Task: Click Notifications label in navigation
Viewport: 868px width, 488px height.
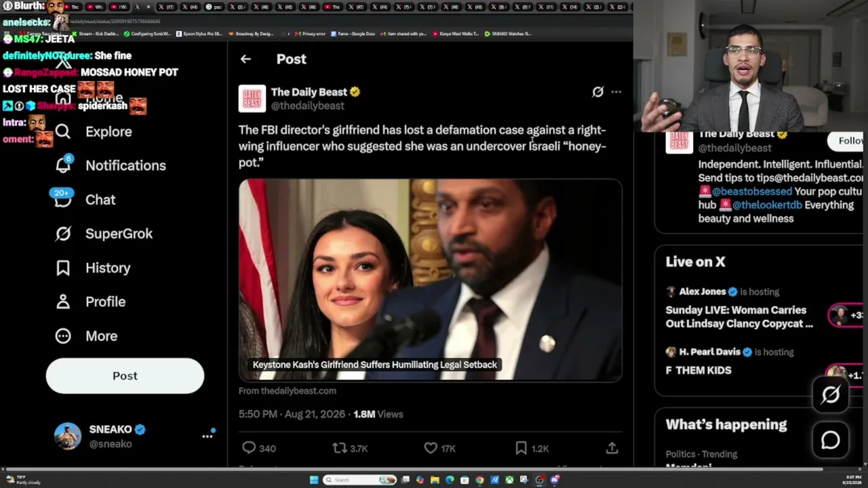Action: coord(125,165)
